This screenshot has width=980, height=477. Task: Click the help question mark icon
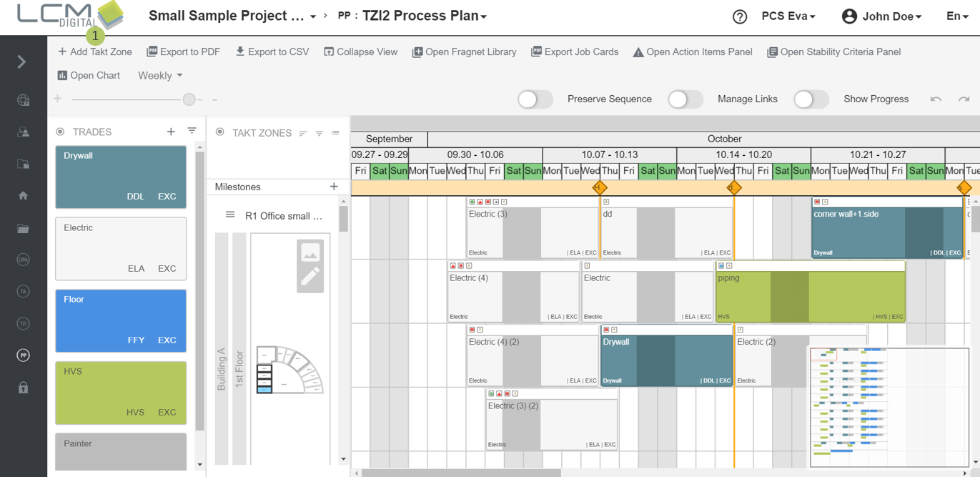(740, 16)
